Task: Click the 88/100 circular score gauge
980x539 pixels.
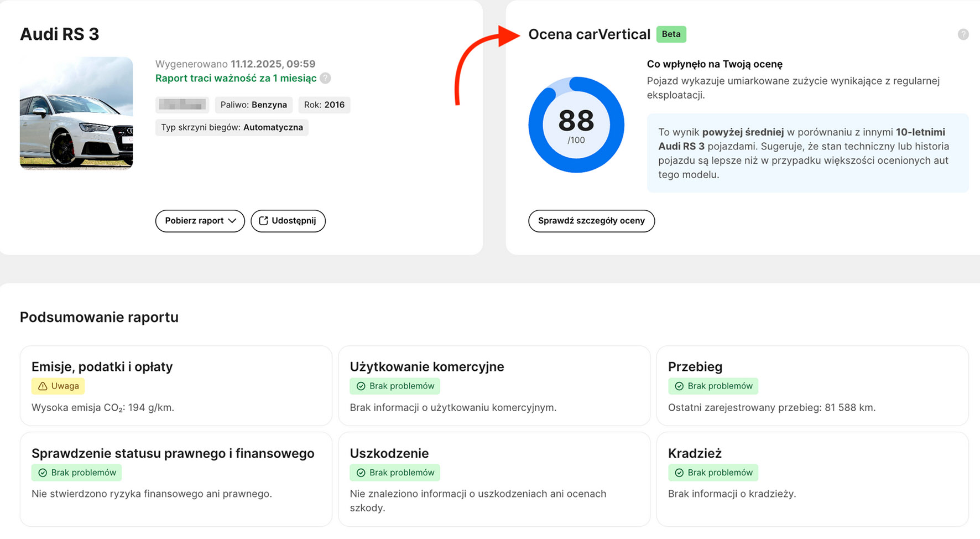Action: 576,125
